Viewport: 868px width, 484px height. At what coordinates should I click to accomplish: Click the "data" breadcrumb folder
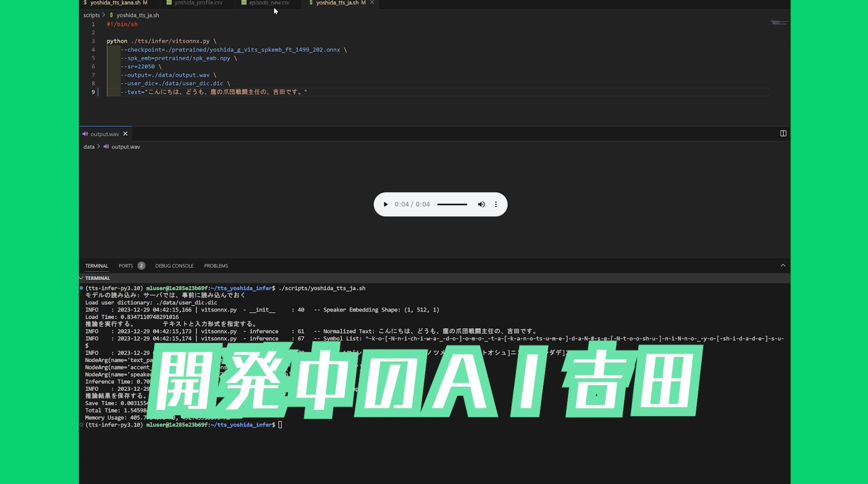coord(89,147)
